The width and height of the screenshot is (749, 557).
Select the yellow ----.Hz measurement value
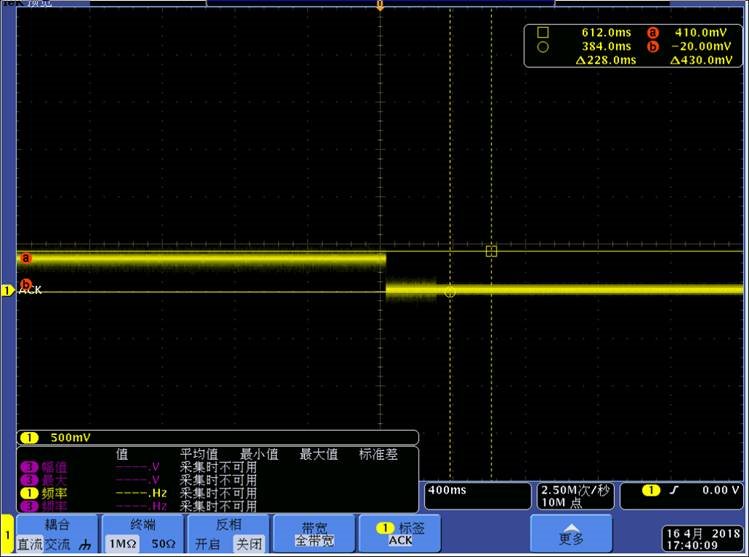(141, 493)
